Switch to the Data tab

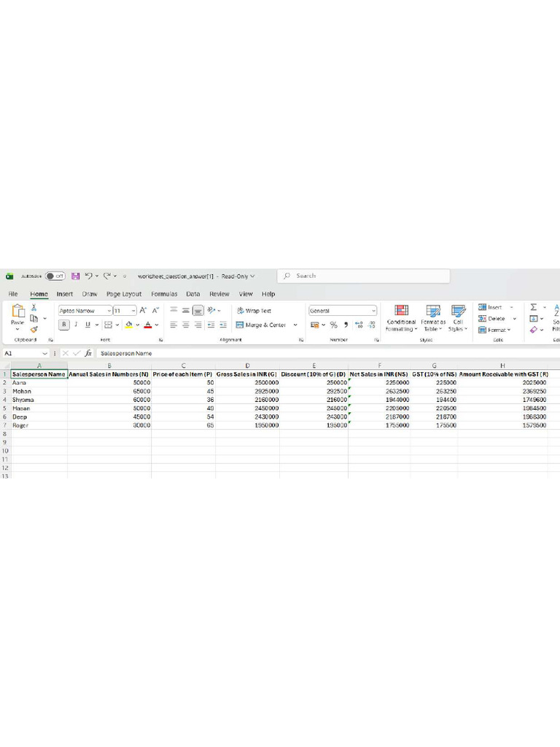point(192,294)
